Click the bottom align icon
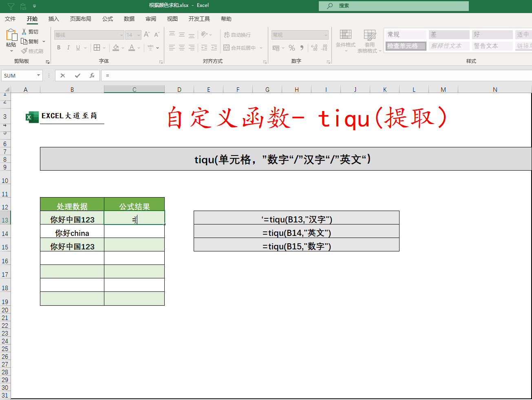532x400 pixels. click(192, 35)
